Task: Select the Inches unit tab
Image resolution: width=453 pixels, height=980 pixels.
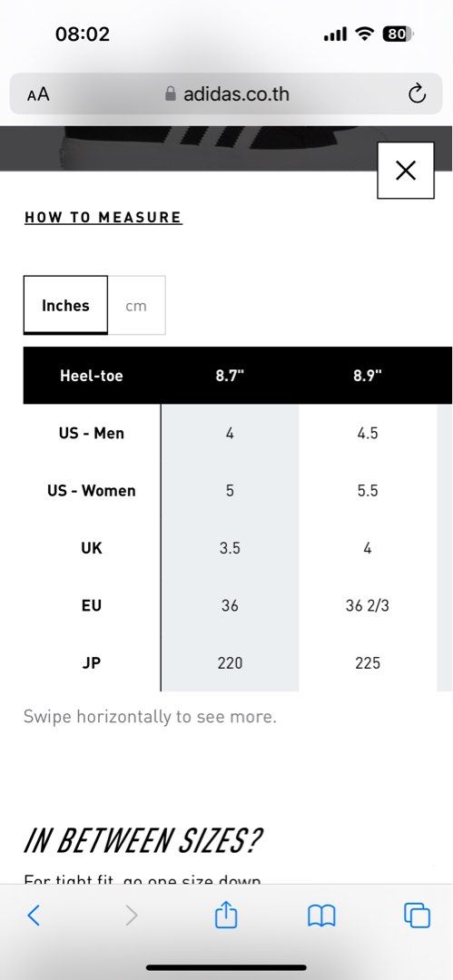Action: pyautogui.click(x=65, y=306)
